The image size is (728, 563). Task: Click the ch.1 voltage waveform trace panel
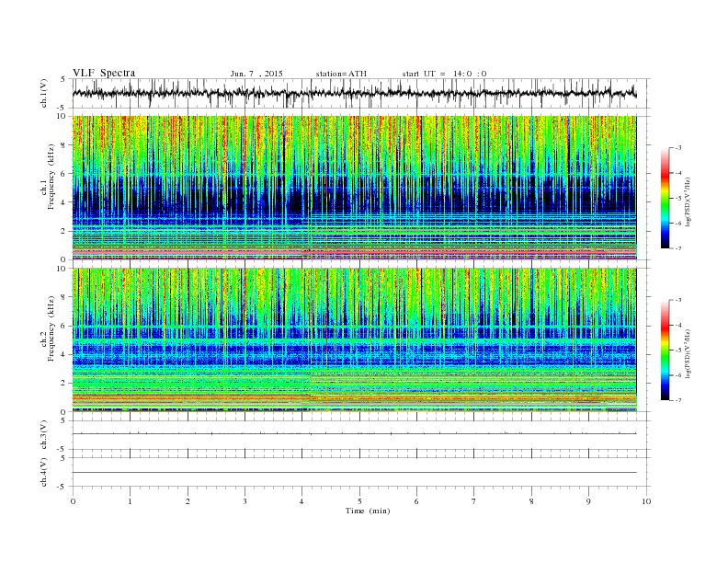pyautogui.click(x=361, y=93)
